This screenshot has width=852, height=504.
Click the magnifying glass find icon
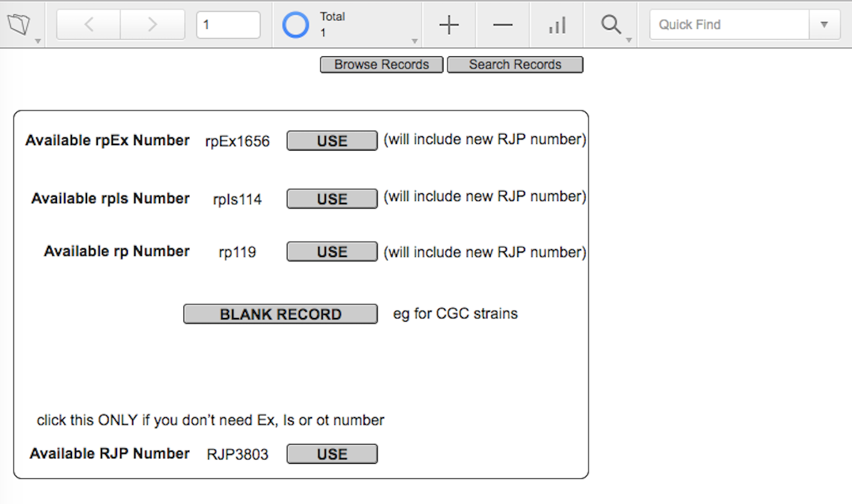click(x=610, y=25)
